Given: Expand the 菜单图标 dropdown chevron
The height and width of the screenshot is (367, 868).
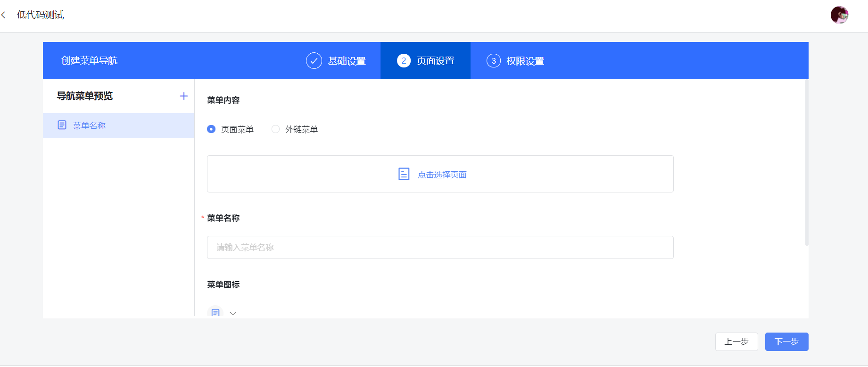Looking at the screenshot, I should [x=233, y=313].
